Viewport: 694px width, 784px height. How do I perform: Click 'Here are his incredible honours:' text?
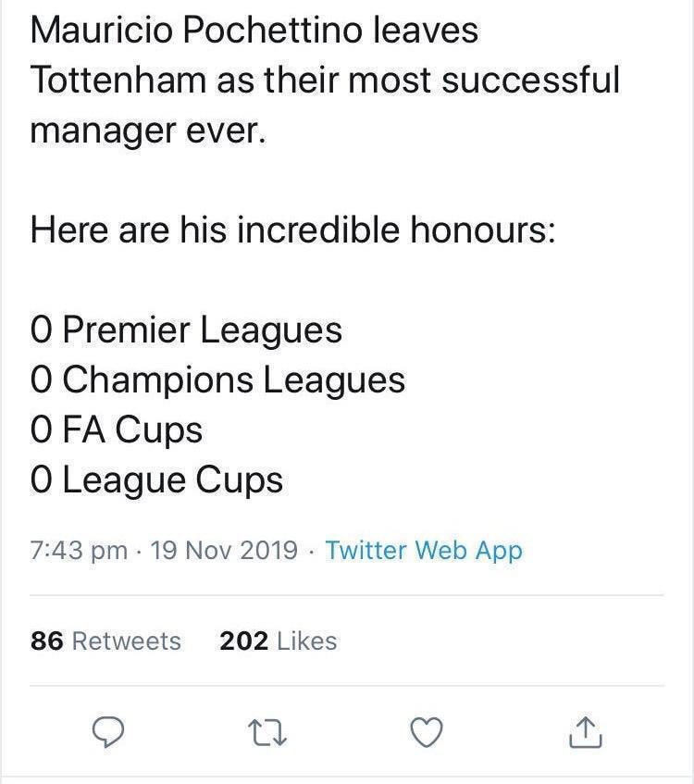pos(292,230)
